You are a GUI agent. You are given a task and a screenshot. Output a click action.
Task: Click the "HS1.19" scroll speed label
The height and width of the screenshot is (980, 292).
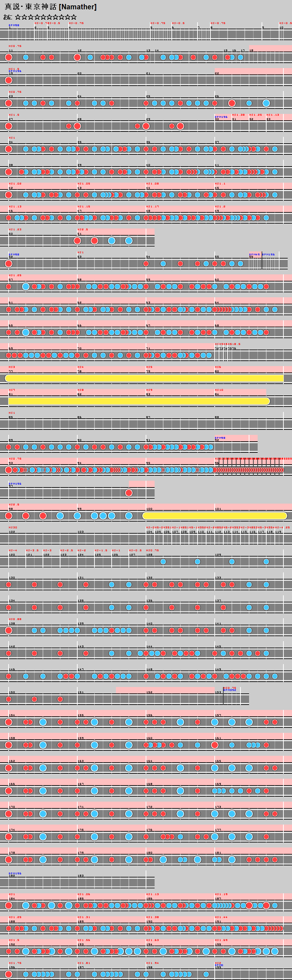(221, 894)
